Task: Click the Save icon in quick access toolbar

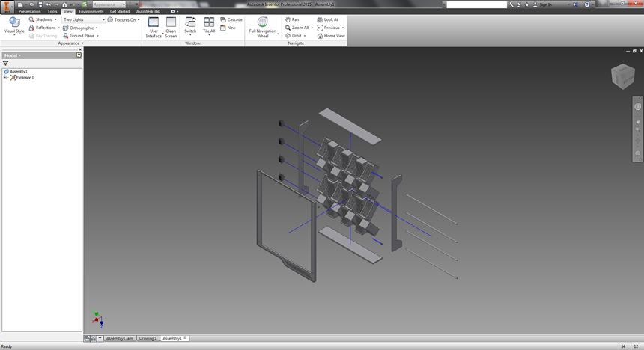Action: point(40,4)
